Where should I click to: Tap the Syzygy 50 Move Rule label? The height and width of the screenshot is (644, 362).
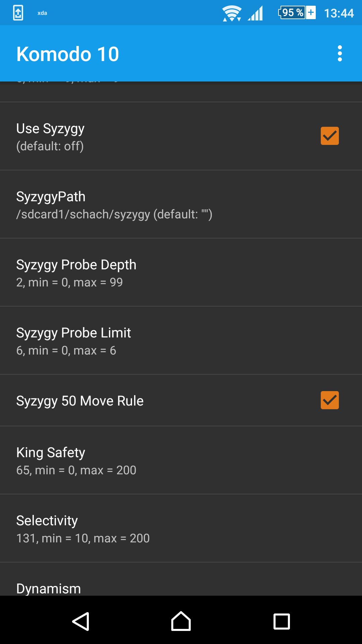coord(80,400)
